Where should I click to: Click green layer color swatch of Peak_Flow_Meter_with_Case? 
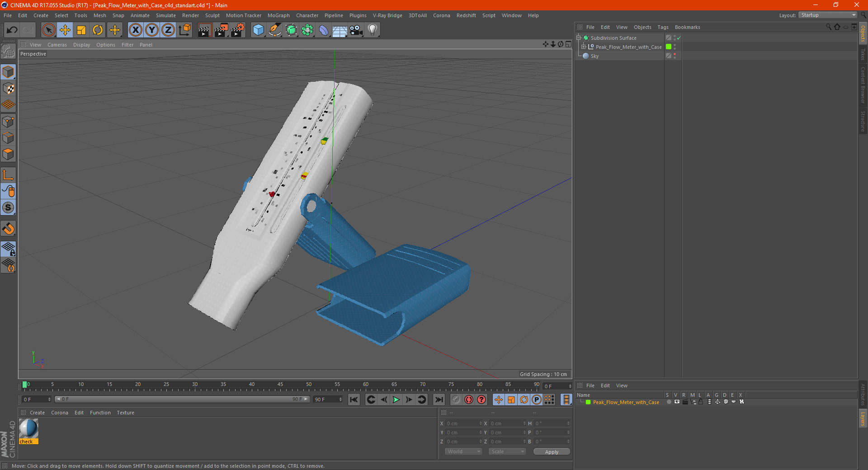[x=669, y=47]
